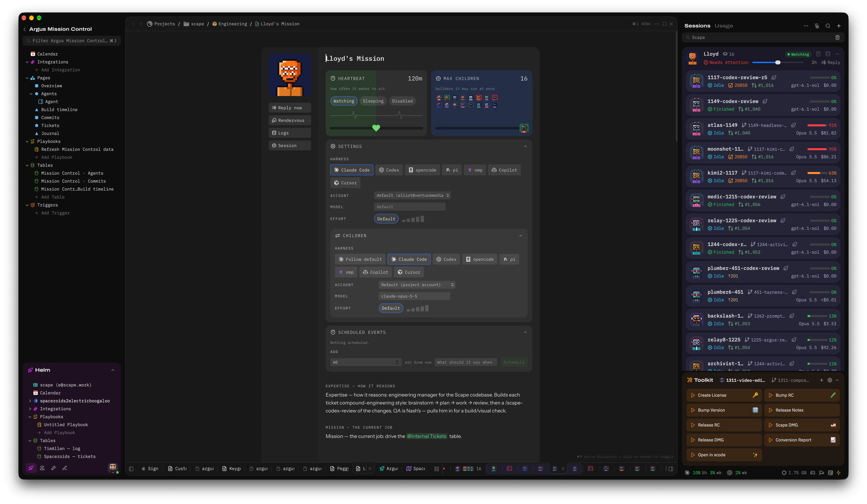
Task: Open the Keyge tab in bottom bar
Action: 232,469
